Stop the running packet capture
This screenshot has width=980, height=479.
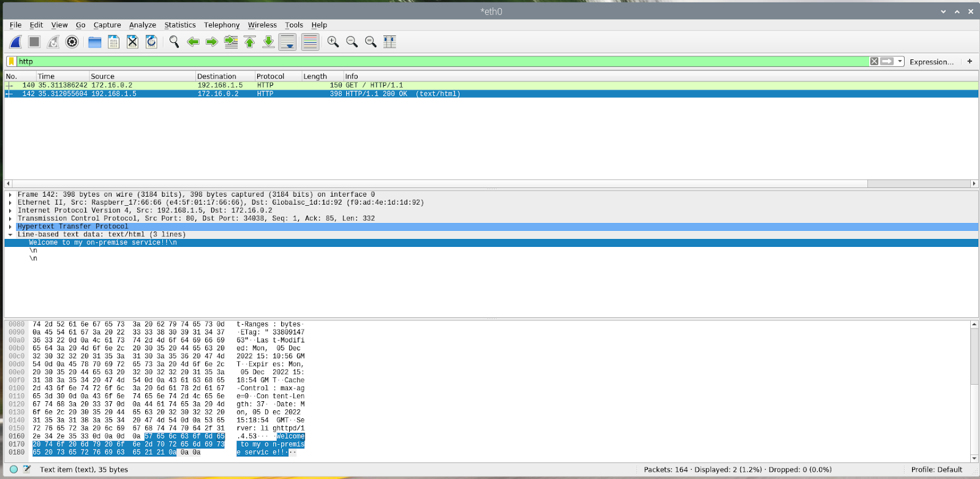pos(34,42)
